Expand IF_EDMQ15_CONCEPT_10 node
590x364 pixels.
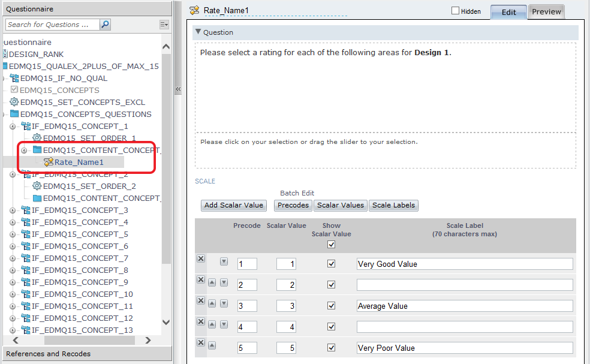(x=13, y=294)
